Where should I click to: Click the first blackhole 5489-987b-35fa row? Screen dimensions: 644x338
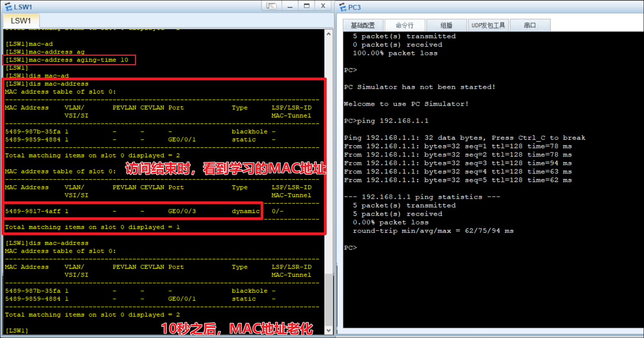point(140,131)
